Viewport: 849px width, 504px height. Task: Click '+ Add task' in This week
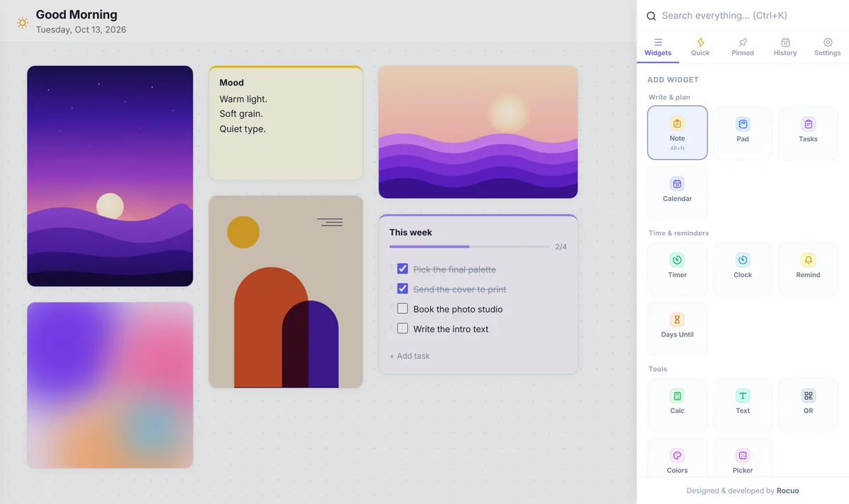pyautogui.click(x=410, y=356)
